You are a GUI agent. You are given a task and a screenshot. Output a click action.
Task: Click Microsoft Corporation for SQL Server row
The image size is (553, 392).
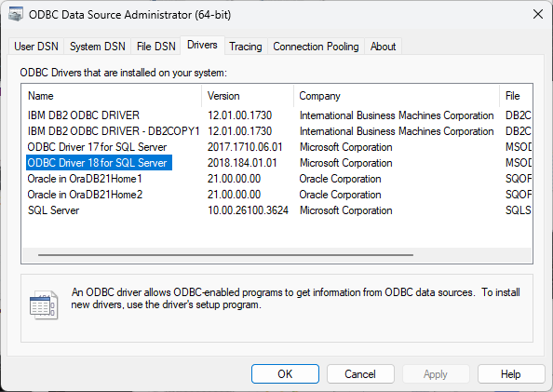(346, 210)
